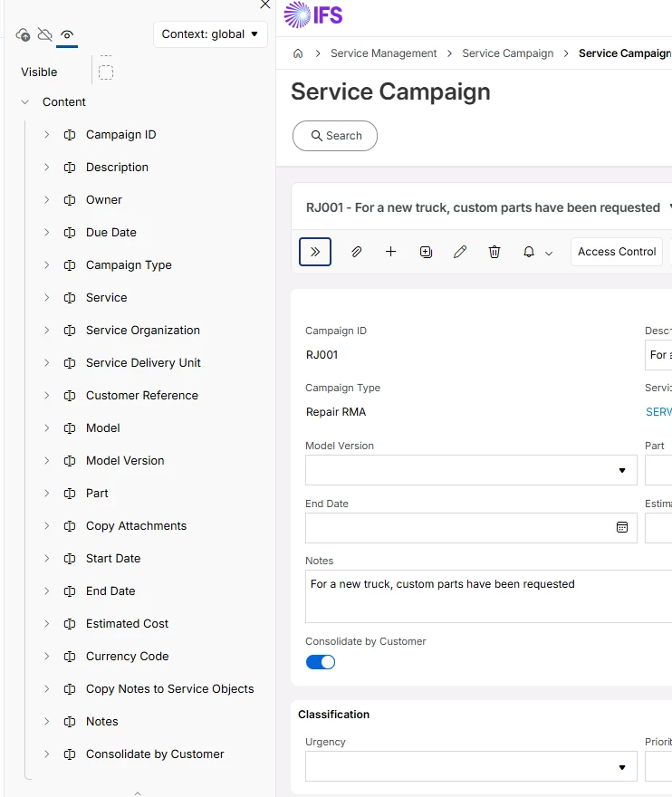Select Copy Notes to Service Objects item
Screen dimensions: 672x797
click(169, 688)
